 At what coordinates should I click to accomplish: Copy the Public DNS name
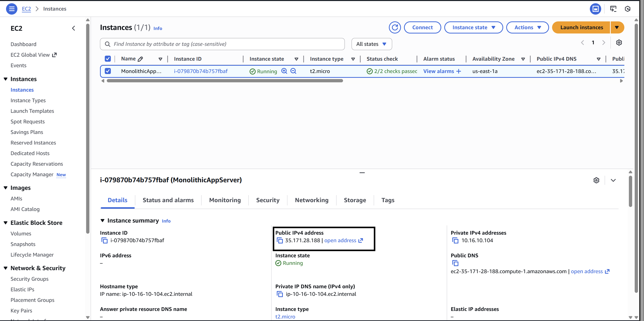pos(455,263)
